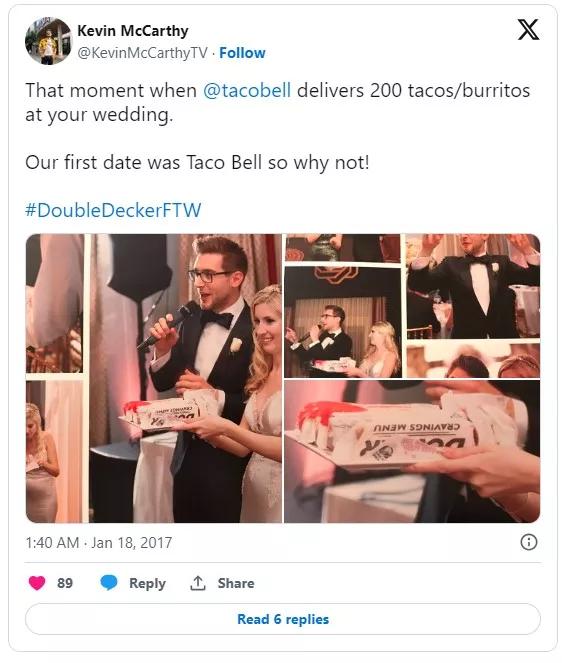Open the @KevinMcCarthyTV handle link
This screenshot has width=562, height=663.
point(143,53)
